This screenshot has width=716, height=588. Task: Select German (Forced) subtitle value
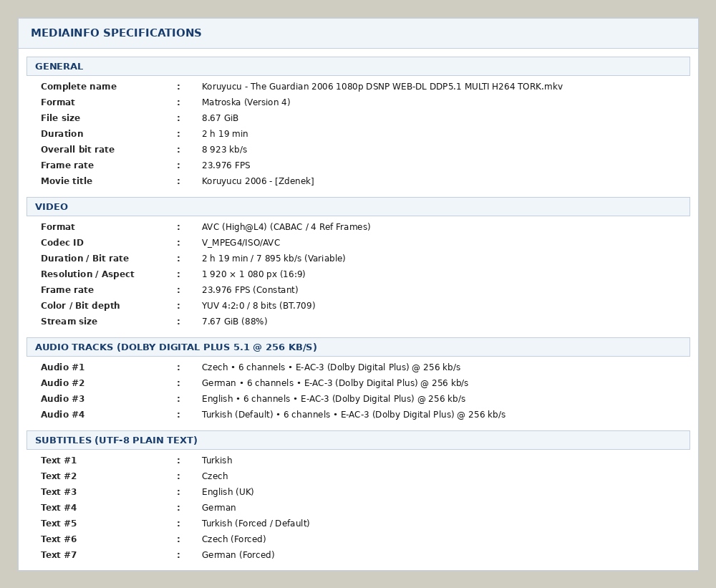[238, 554]
